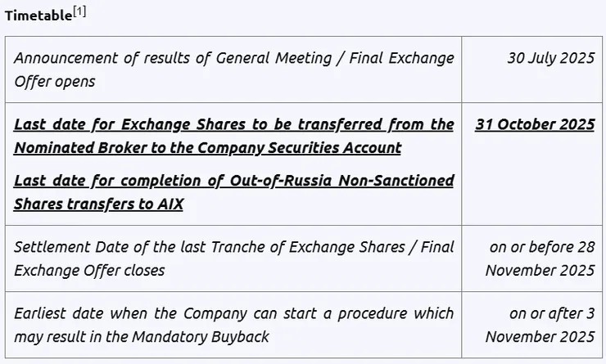
Task: Open footnote reference 1 beside Timetable
Action: click(x=79, y=11)
